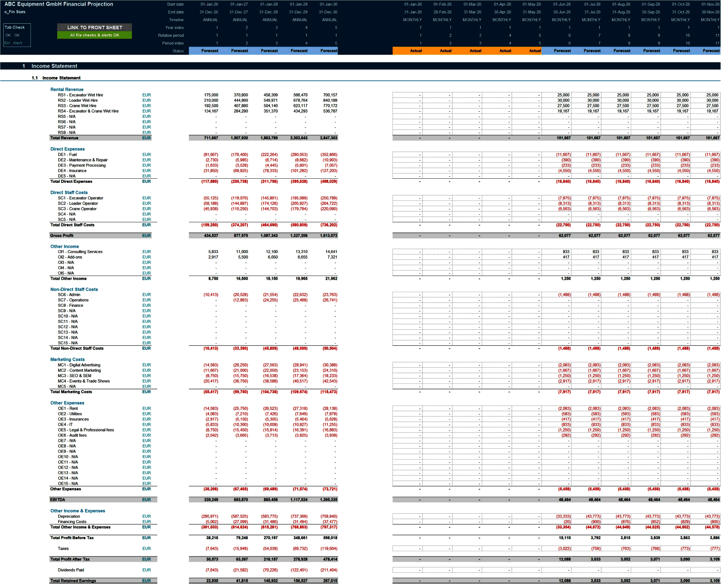Click the orange Actual status cell for 01-Jan-26
The width and height of the screenshot is (721, 588).
point(415,51)
